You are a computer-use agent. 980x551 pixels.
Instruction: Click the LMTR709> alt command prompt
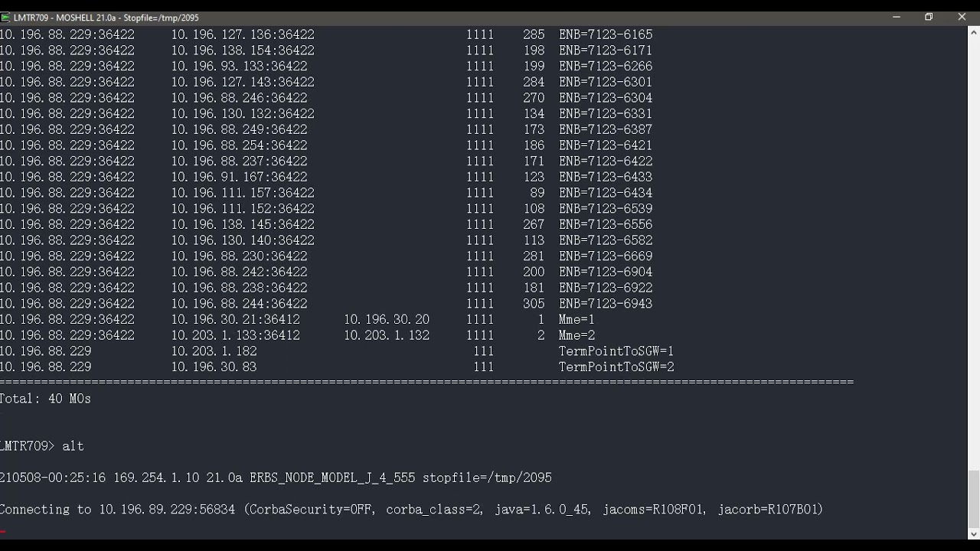[x=42, y=446]
